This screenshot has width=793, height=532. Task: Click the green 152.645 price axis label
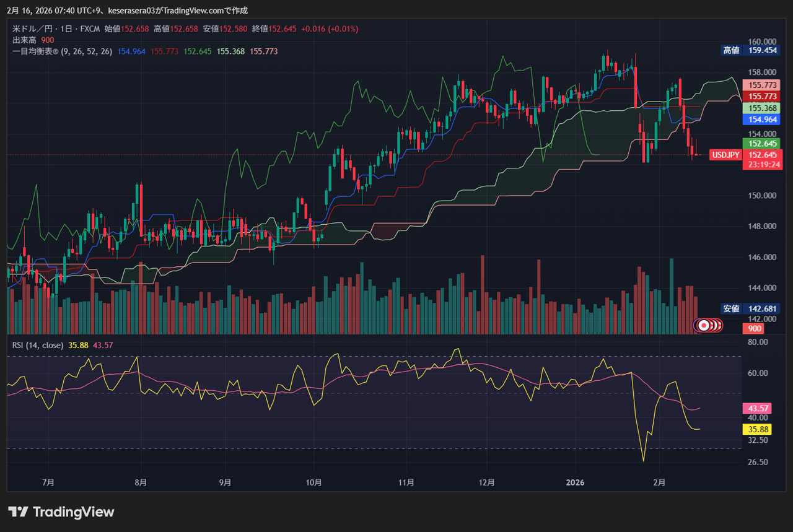[763, 143]
